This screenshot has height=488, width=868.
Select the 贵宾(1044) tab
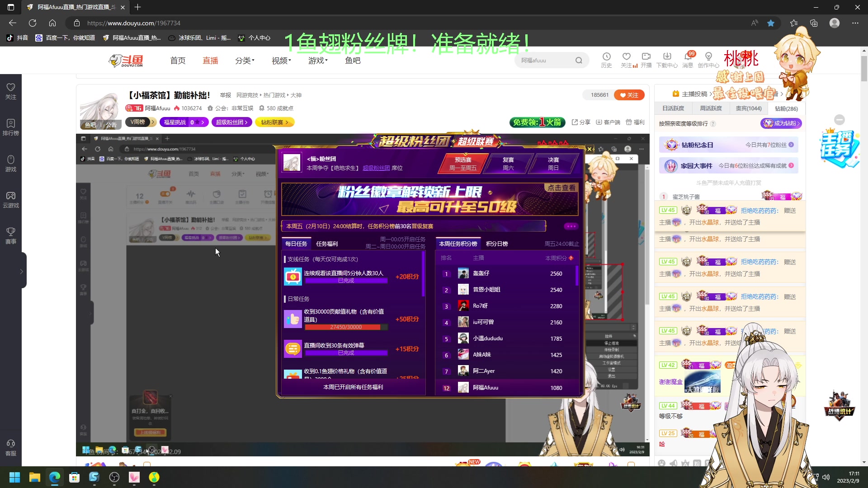[x=749, y=108]
